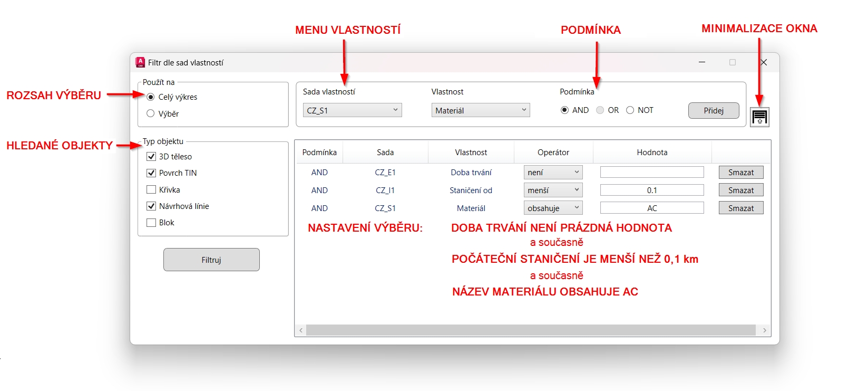Open the Sada vlastností CZ_S1 dropdown
The height and width of the screenshot is (391, 868).
point(352,110)
